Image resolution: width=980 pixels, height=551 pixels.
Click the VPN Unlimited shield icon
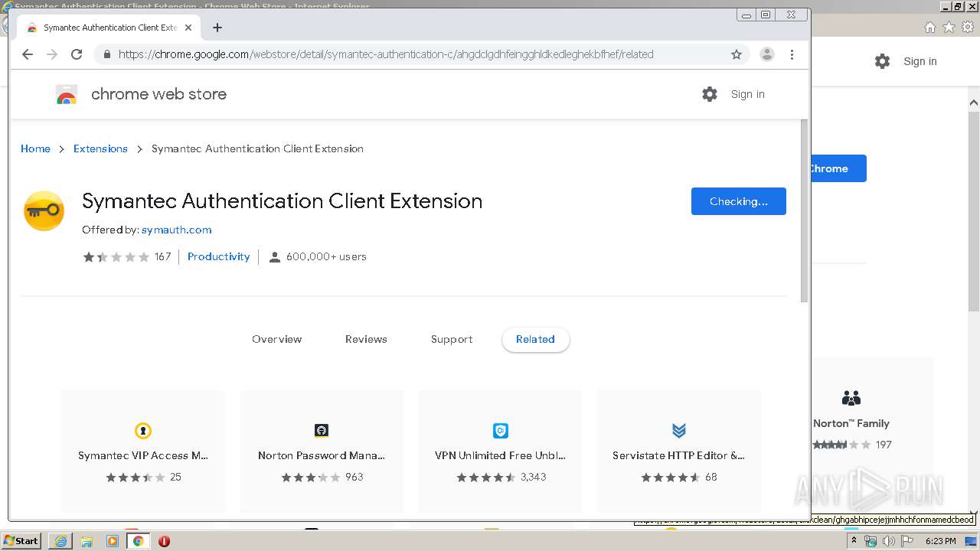point(501,430)
